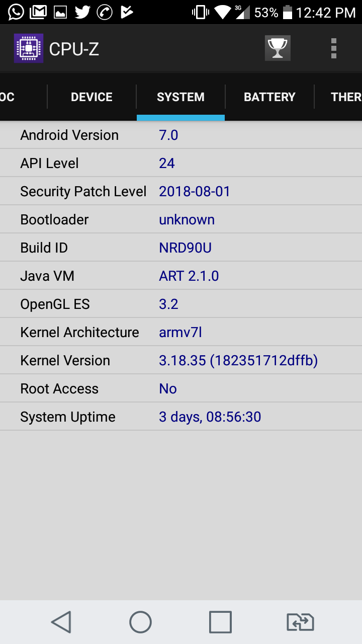Tap the 12:42 PM clock

pyautogui.click(x=326, y=13)
